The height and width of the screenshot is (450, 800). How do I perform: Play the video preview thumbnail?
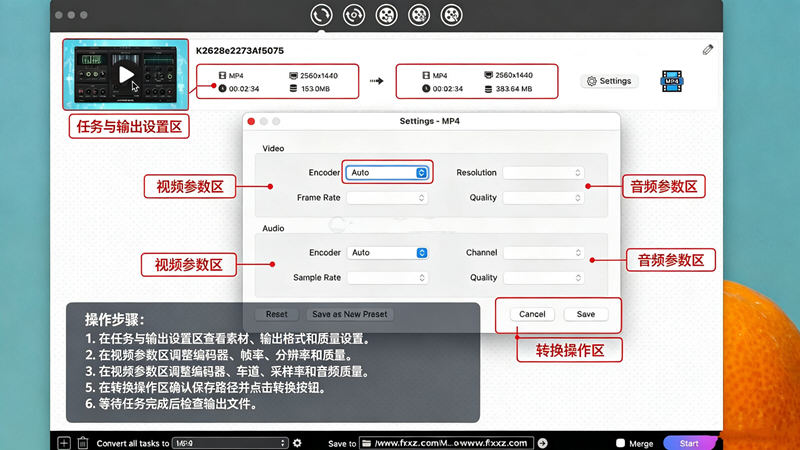(x=126, y=74)
